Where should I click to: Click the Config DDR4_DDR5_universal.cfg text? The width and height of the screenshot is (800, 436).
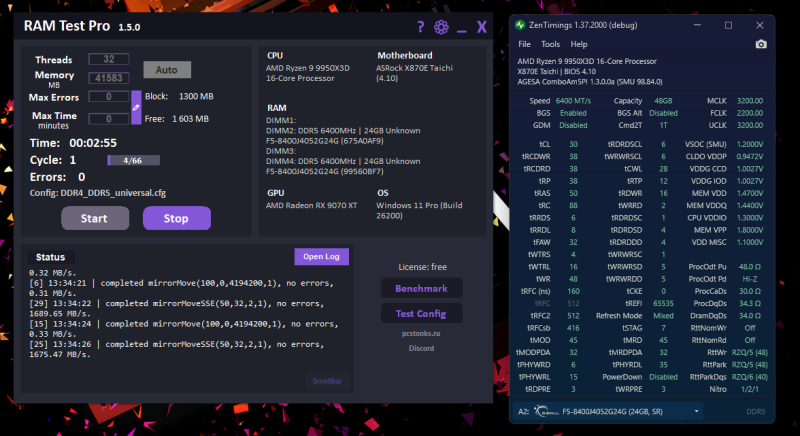click(98, 193)
